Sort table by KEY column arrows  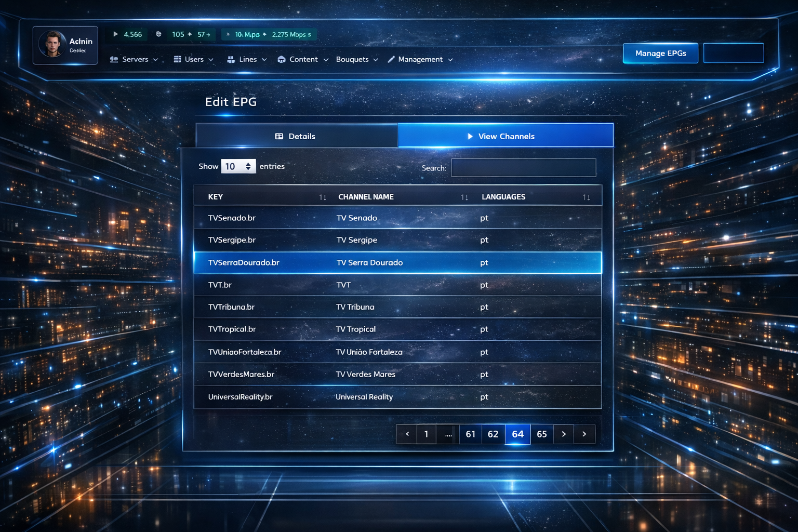click(x=323, y=197)
